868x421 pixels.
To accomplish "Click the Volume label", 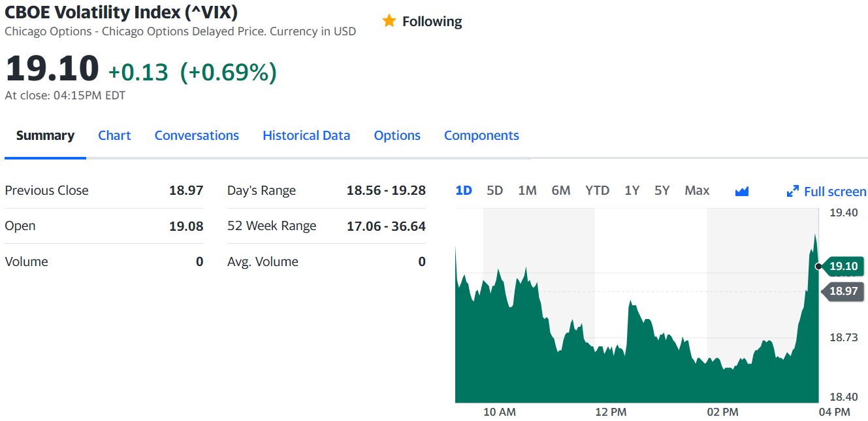I will [26, 261].
